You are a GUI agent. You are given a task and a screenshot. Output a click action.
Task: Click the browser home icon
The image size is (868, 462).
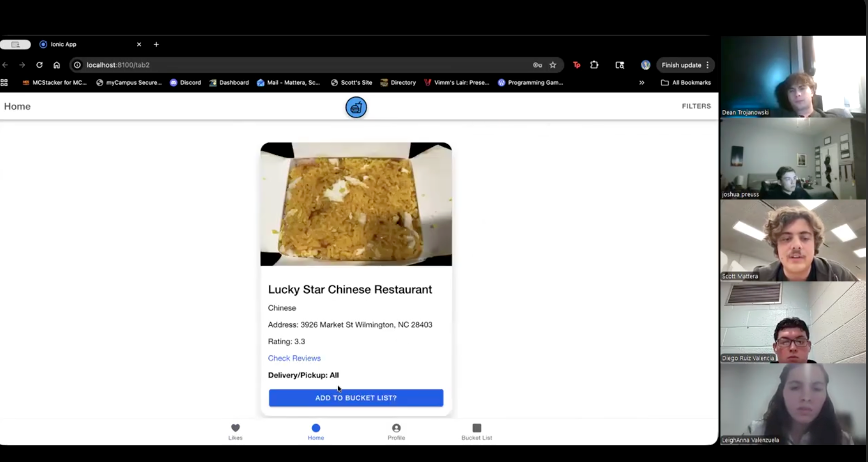point(57,65)
